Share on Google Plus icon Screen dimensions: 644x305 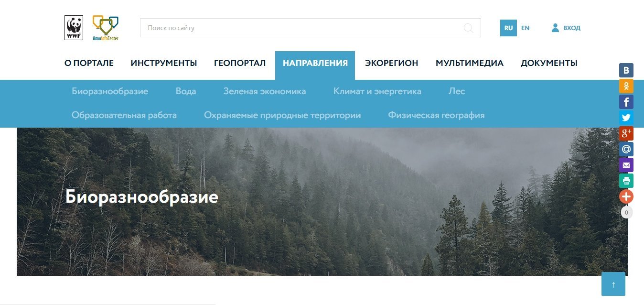tap(626, 133)
